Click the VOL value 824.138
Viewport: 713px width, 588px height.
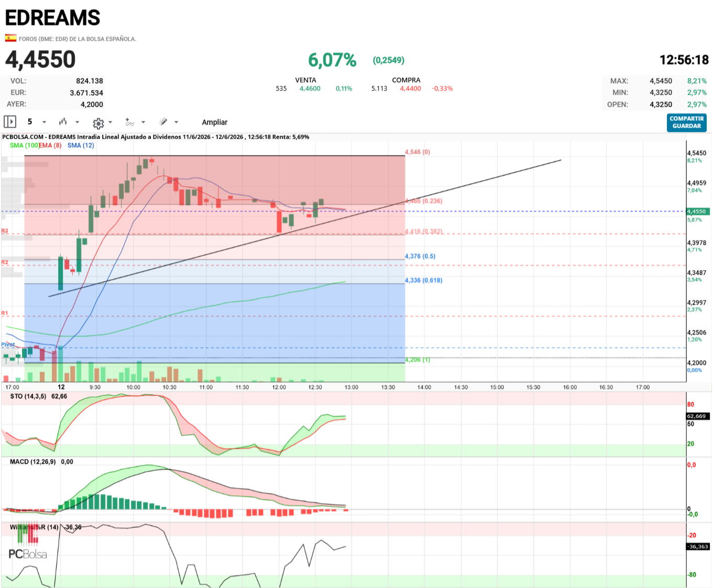click(x=90, y=81)
